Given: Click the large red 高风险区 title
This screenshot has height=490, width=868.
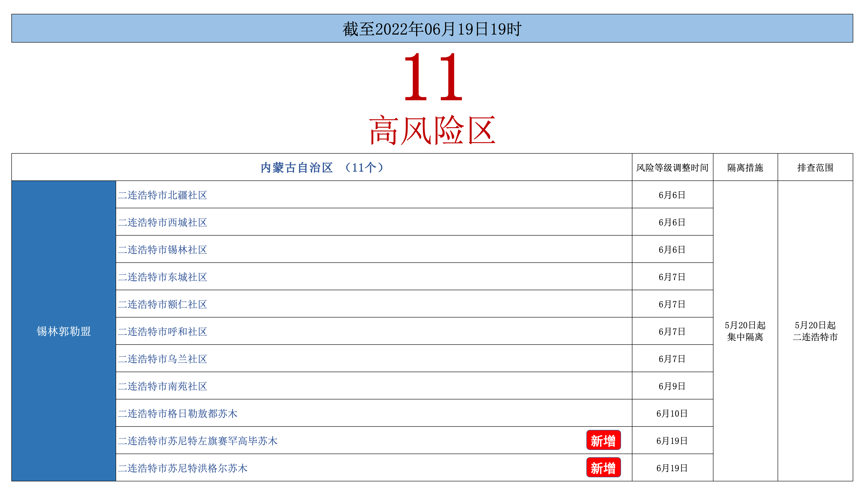Looking at the screenshot, I should click(432, 131).
